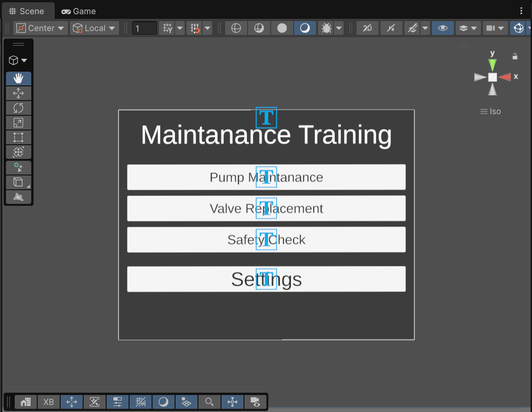Screen dimensions: 532x412
Task: Click the buildings icon in bottom overlay bar
Action: click(26, 402)
